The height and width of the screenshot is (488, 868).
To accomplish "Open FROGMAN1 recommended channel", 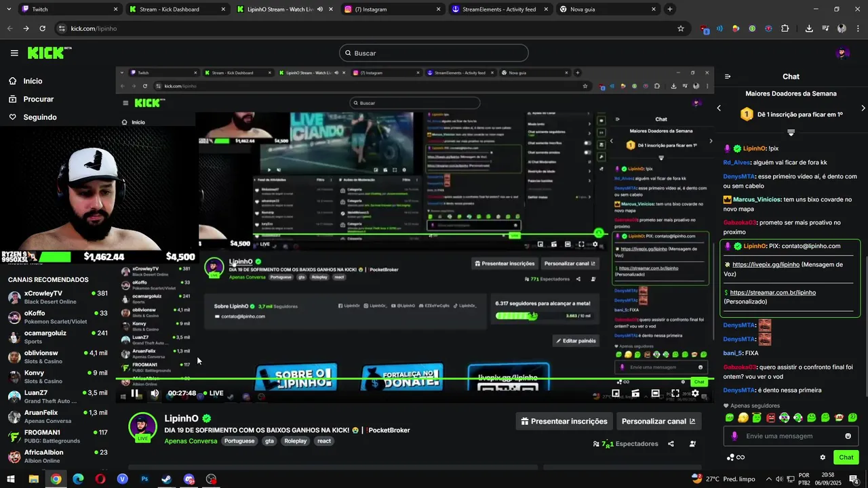I will pyautogui.click(x=58, y=436).
